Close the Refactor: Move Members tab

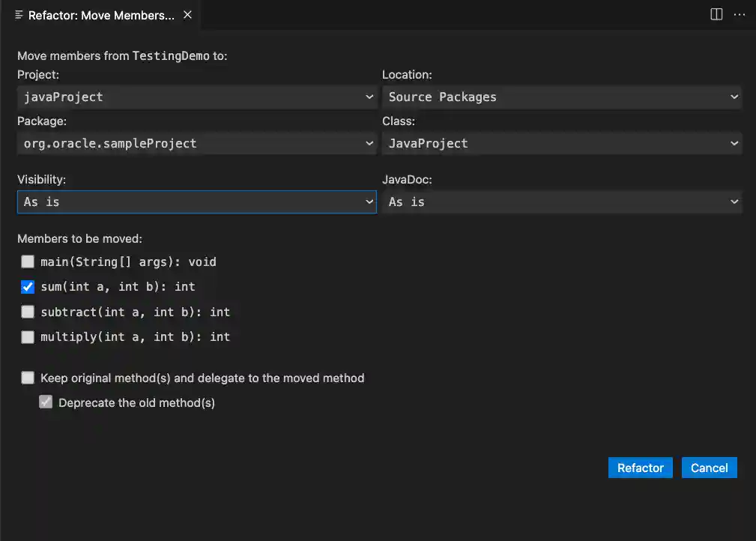(x=187, y=13)
